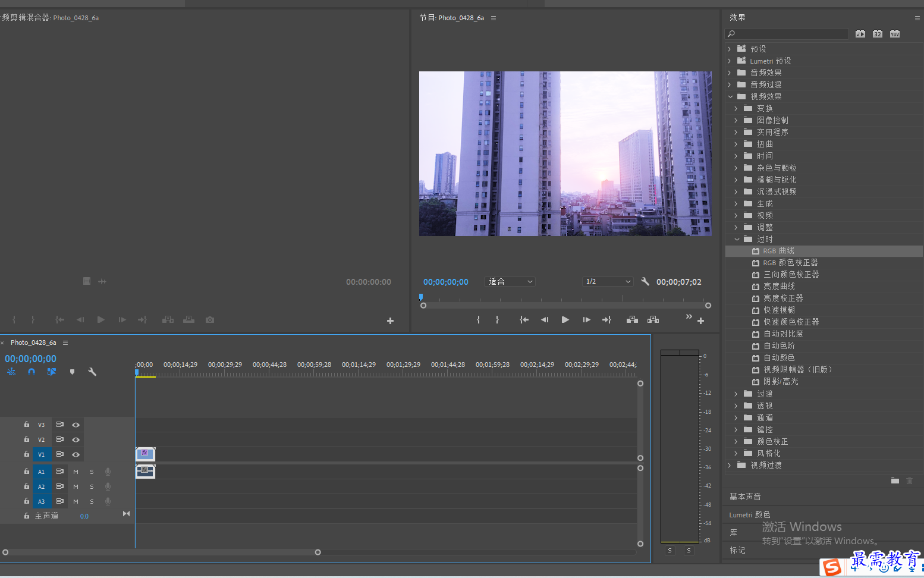This screenshot has height=578, width=924.
Task: Open the 标记 panel tab
Action: [737, 550]
